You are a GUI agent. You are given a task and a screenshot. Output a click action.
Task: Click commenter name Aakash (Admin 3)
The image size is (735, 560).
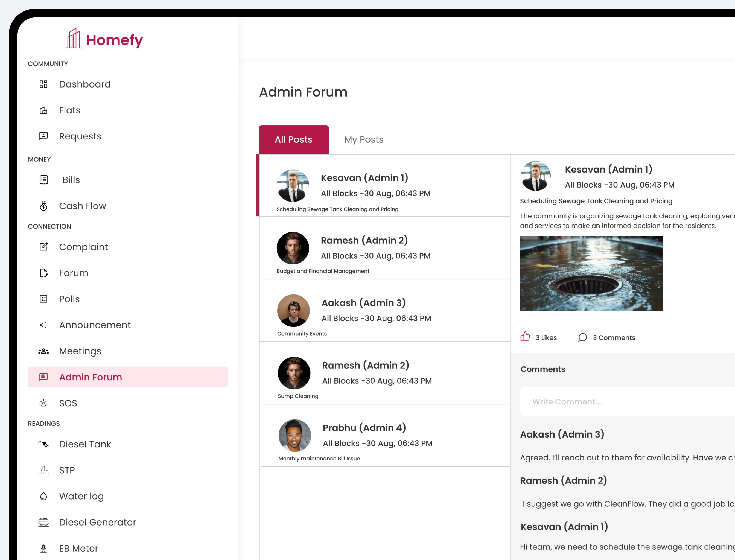[x=562, y=434]
